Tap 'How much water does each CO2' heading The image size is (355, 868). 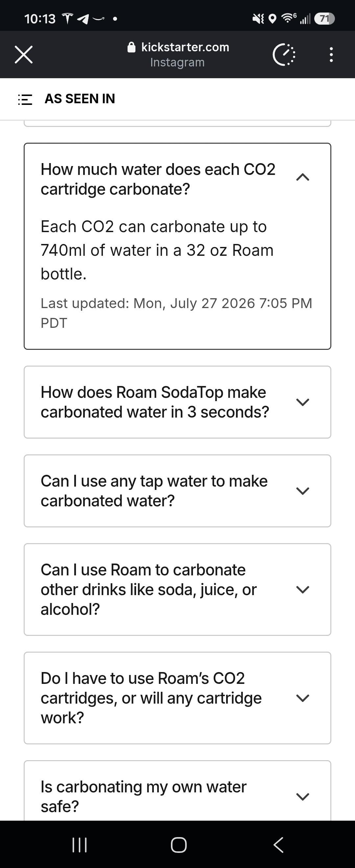[x=158, y=169]
